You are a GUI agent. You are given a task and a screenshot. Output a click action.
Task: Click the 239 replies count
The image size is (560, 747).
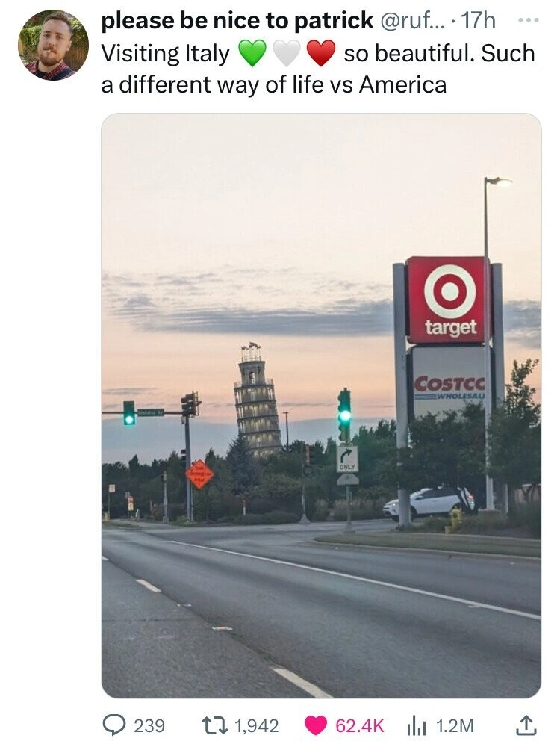149,725
